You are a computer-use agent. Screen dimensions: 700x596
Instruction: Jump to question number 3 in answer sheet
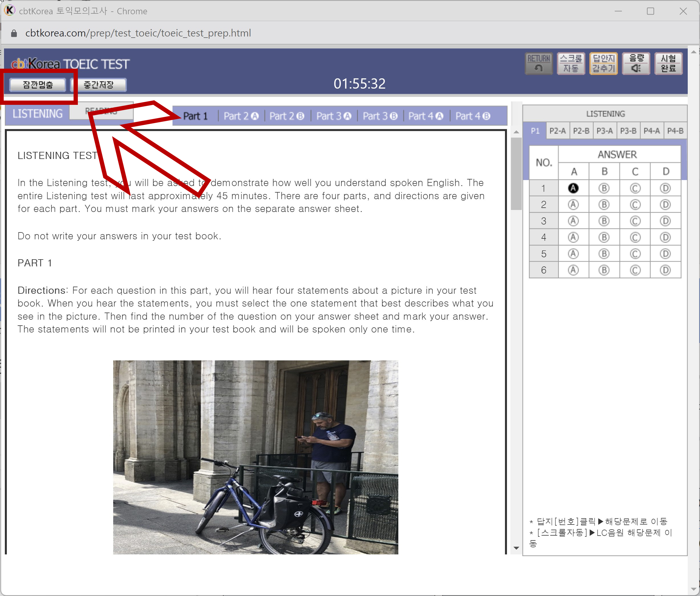(543, 221)
